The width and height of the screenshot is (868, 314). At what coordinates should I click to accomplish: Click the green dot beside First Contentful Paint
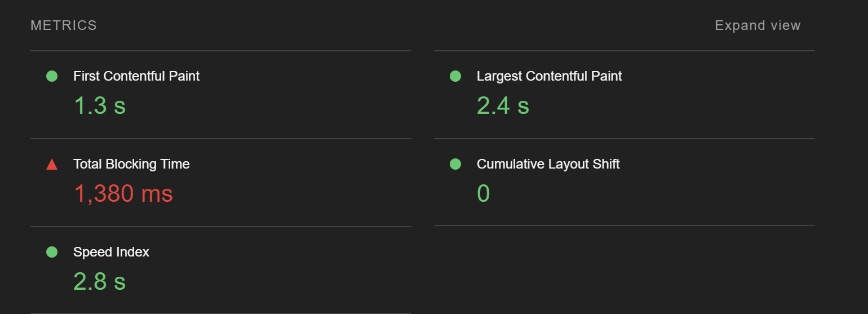point(52,76)
